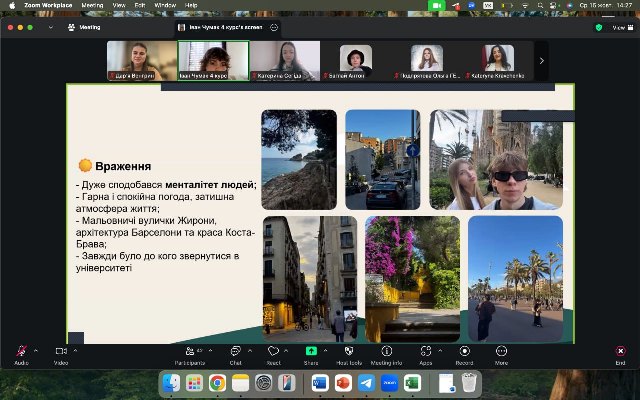Image resolution: width=640 pixels, height=400 pixels.
Task: Open Host tools shield icon
Action: coord(348,352)
